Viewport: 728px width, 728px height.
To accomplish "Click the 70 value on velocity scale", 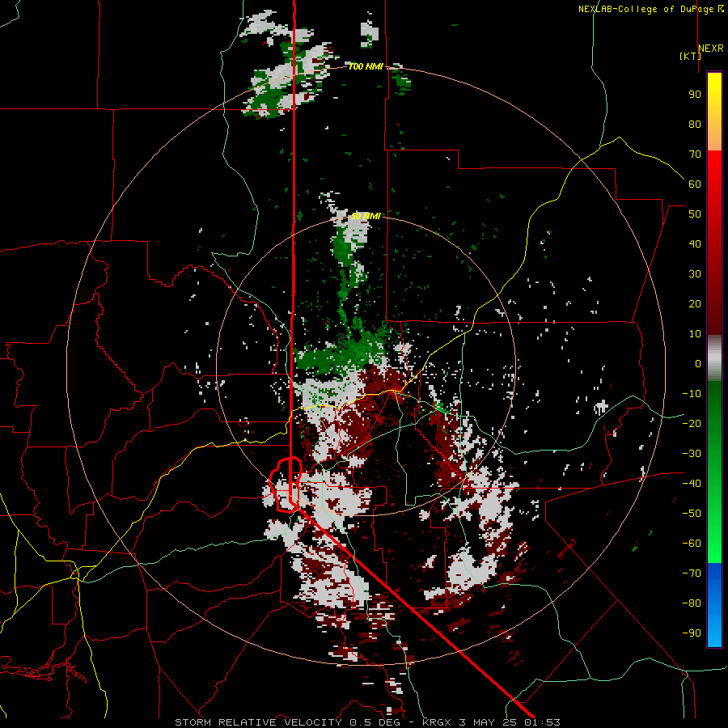I will (695, 154).
